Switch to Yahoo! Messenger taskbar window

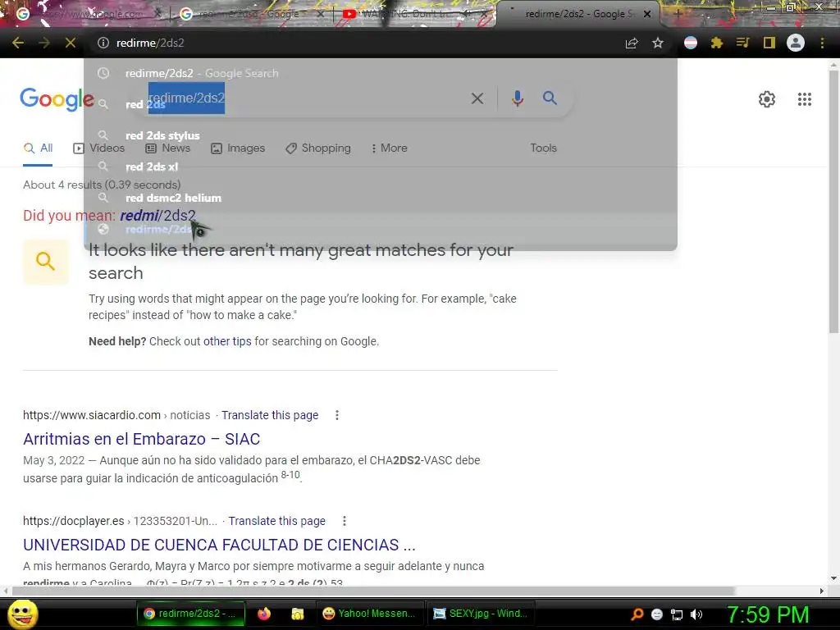(x=369, y=614)
